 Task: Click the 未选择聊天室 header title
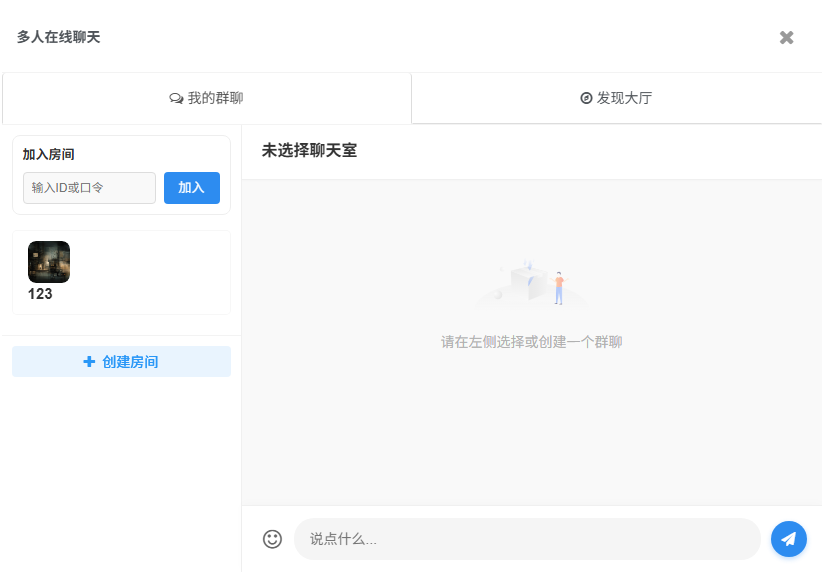tap(309, 151)
